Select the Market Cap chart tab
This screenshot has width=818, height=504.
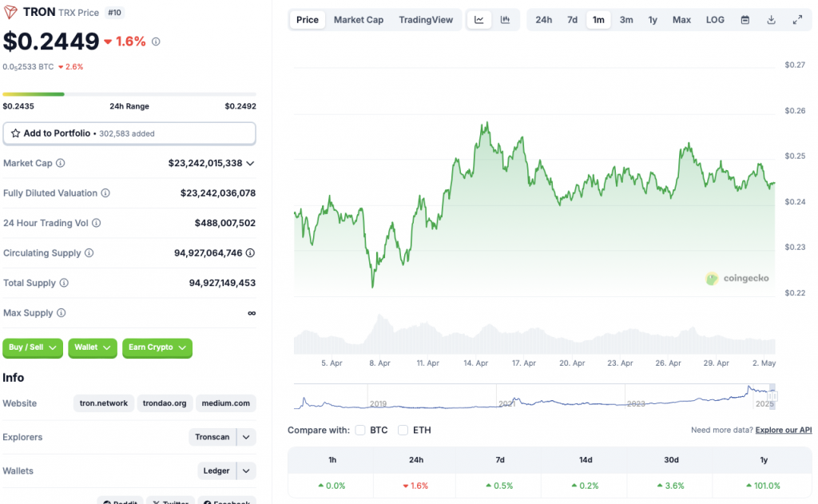[x=359, y=20]
